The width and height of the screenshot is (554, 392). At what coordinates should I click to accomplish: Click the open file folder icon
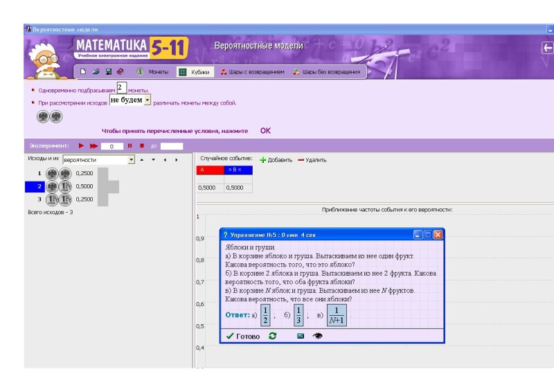click(96, 71)
